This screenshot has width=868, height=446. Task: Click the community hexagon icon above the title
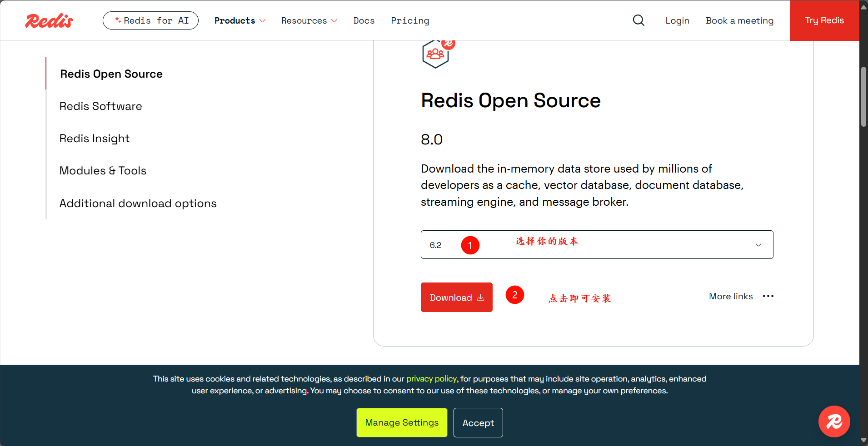(435, 54)
